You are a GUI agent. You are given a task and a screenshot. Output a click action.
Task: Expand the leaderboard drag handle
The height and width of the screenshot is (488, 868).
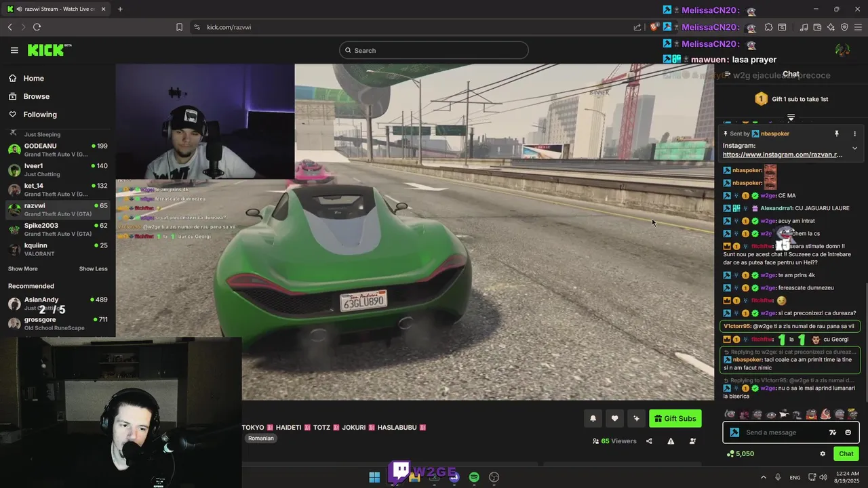791,118
